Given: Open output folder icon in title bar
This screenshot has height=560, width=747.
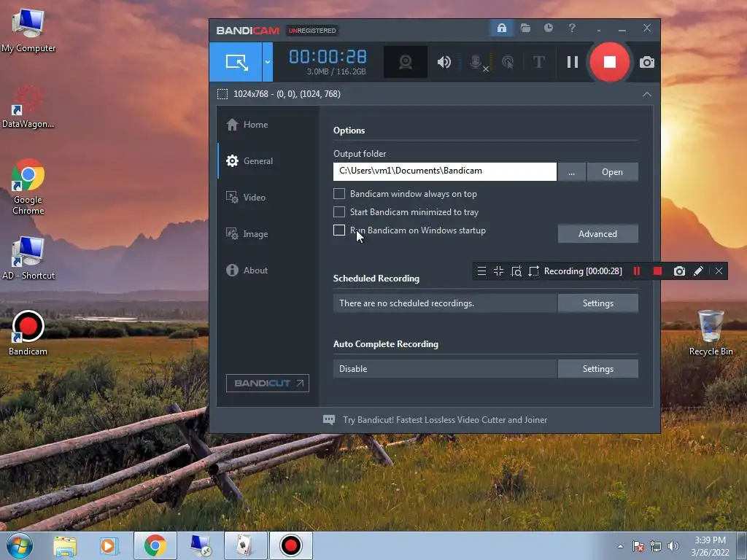Looking at the screenshot, I should 525,28.
